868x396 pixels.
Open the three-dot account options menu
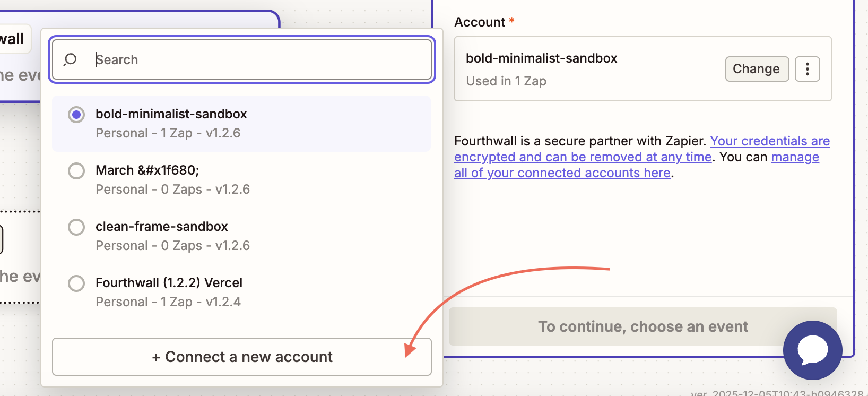[x=807, y=69]
